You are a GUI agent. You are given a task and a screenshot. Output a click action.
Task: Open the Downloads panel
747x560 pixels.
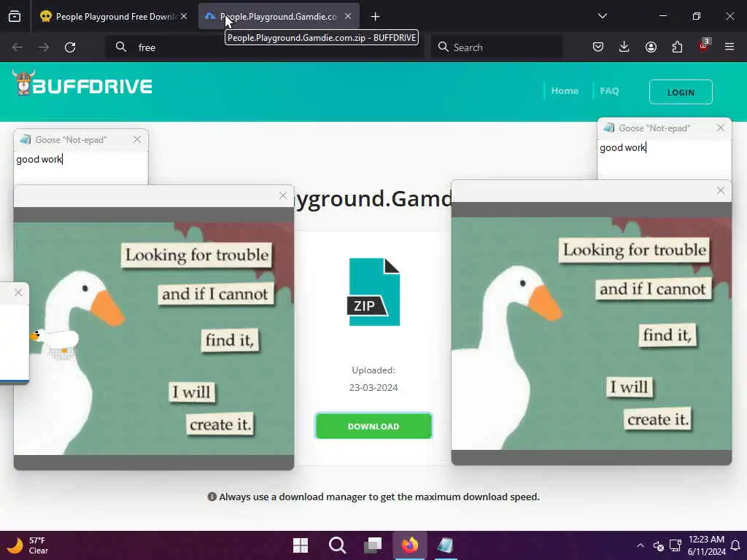click(x=624, y=47)
